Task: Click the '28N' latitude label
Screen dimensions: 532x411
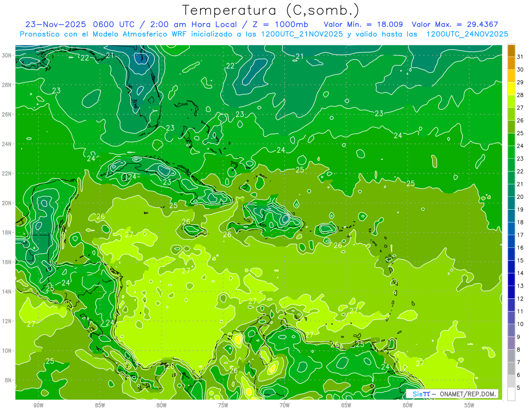Action: (x=7, y=85)
